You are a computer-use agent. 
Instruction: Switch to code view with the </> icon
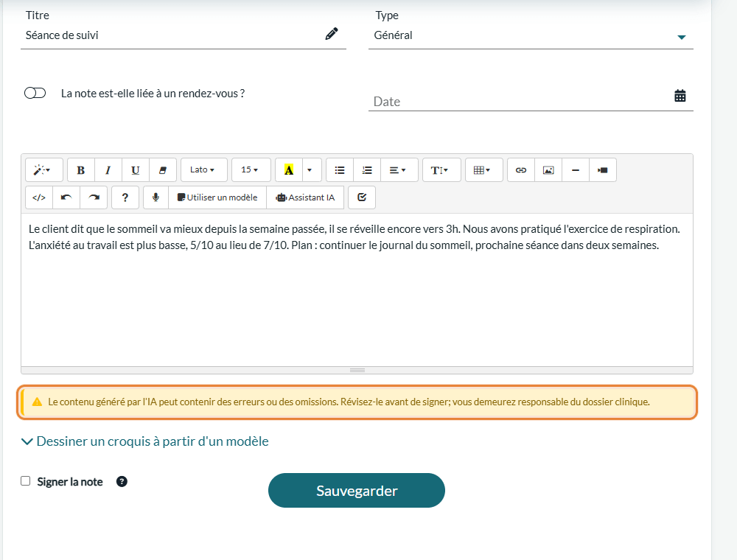coord(39,197)
